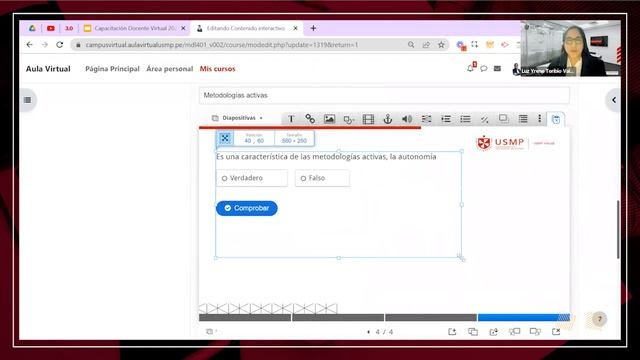This screenshot has height=360, width=640.
Task: Add a fill in the blanks element
Action: coord(427,119)
